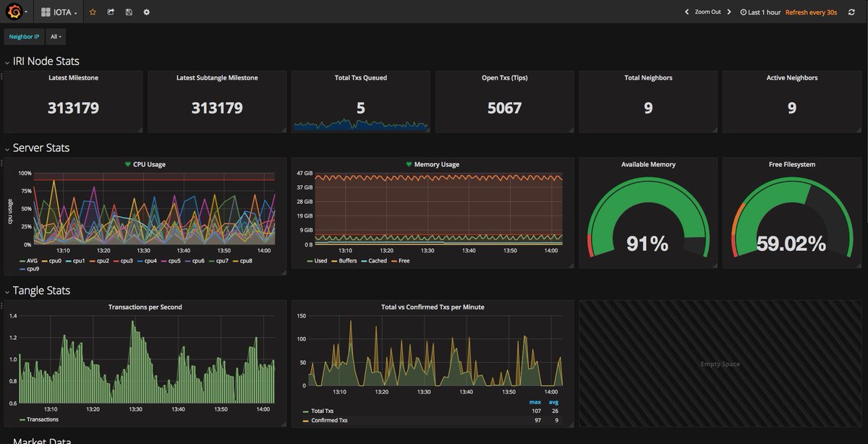
Task: Open the Total Txs Queued panel title
Action: [x=360, y=78]
